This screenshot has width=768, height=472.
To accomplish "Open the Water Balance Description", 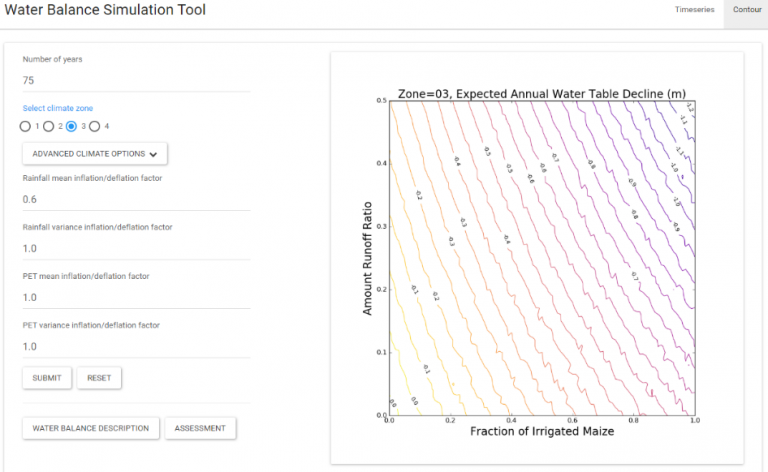I will pyautogui.click(x=90, y=428).
